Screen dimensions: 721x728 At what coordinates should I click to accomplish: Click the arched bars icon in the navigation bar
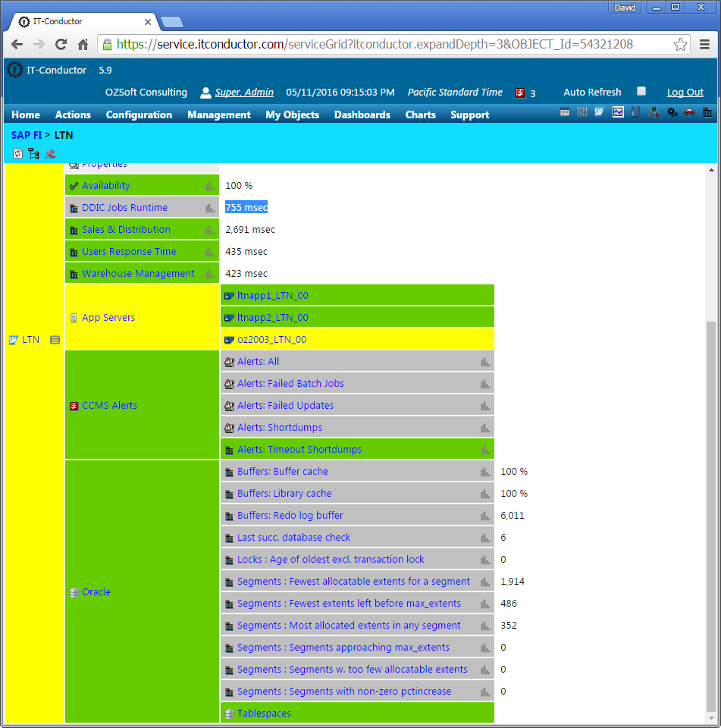click(582, 112)
